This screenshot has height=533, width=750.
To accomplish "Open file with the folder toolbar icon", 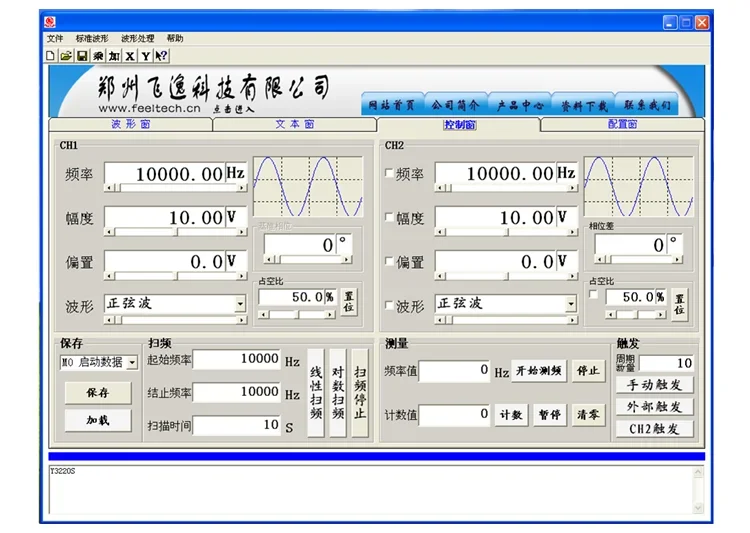I will pos(66,56).
